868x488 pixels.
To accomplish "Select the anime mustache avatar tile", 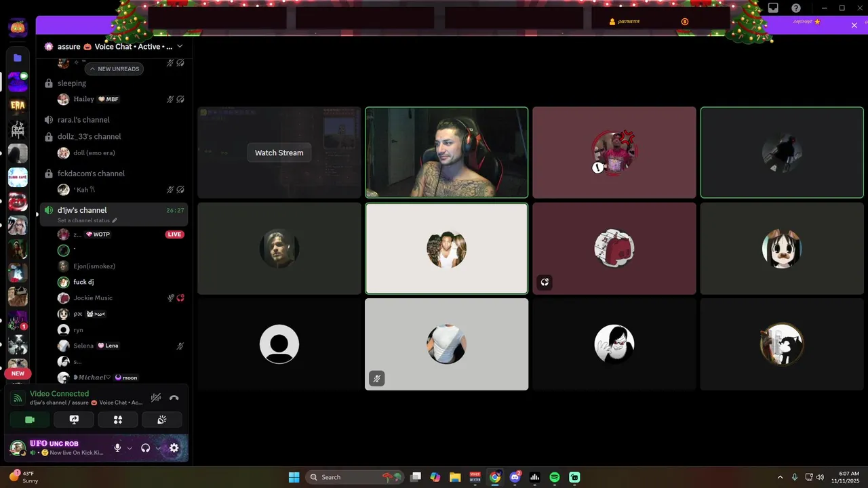I will 782,249.
